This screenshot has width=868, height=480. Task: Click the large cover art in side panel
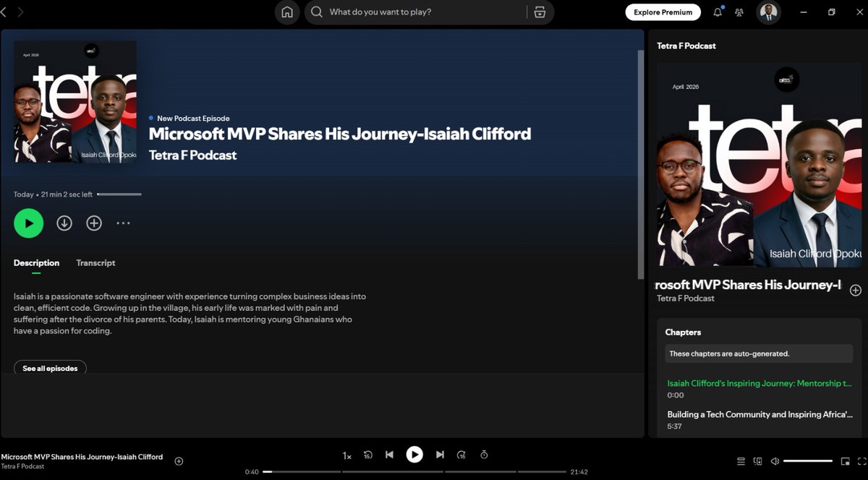(x=759, y=165)
